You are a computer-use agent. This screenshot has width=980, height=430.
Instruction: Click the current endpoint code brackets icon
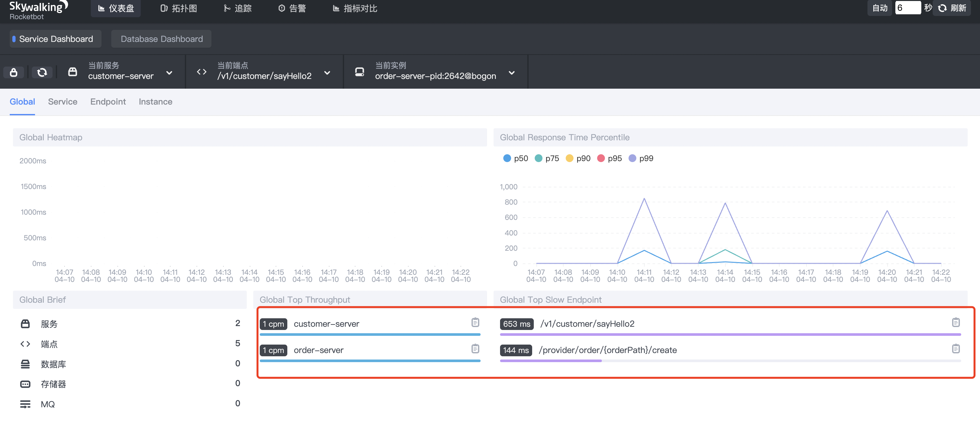point(201,72)
